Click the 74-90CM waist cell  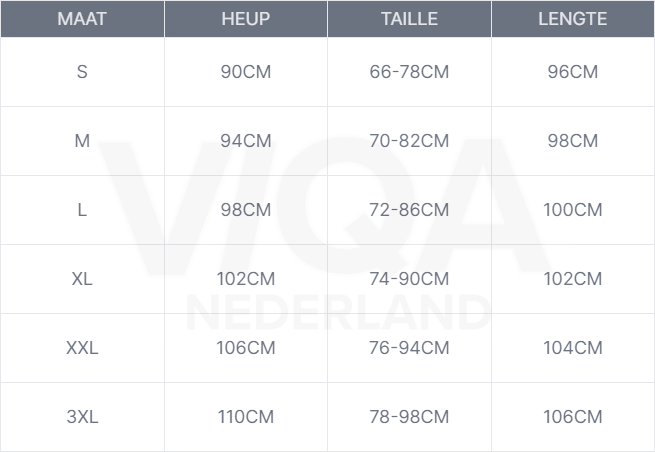coord(409,279)
